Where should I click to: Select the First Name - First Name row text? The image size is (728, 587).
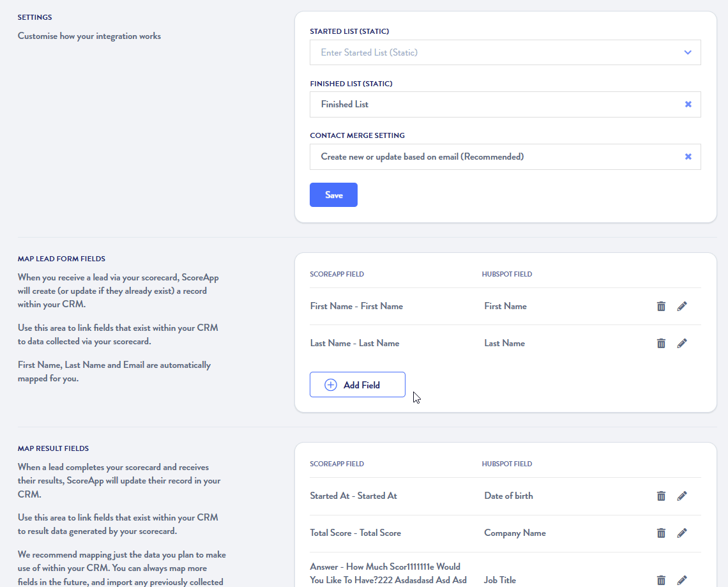click(x=356, y=306)
